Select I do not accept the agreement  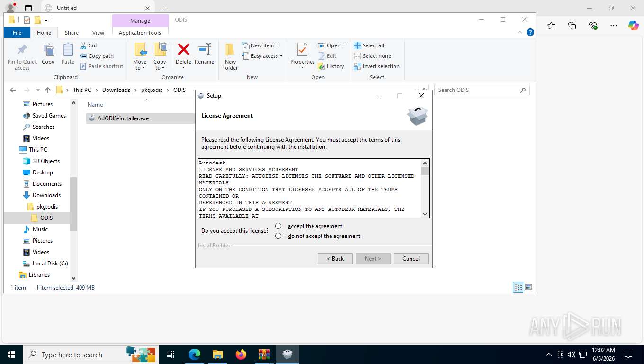tap(318, 236)
